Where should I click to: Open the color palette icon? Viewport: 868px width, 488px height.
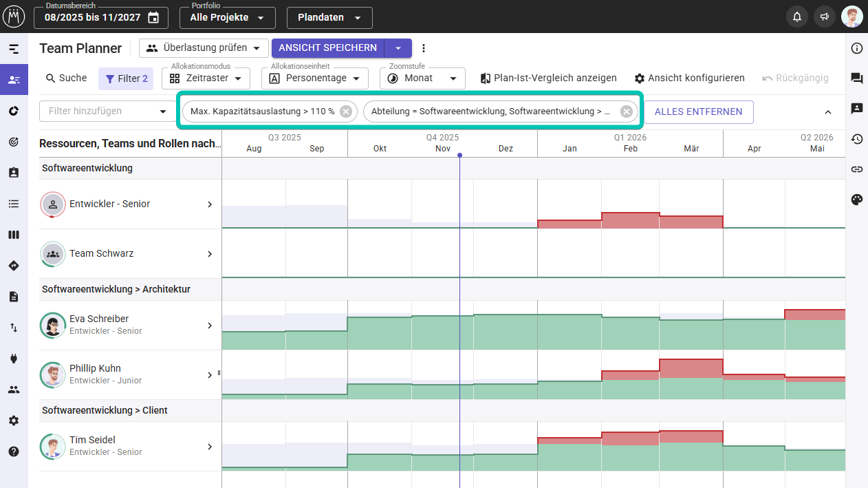click(856, 200)
